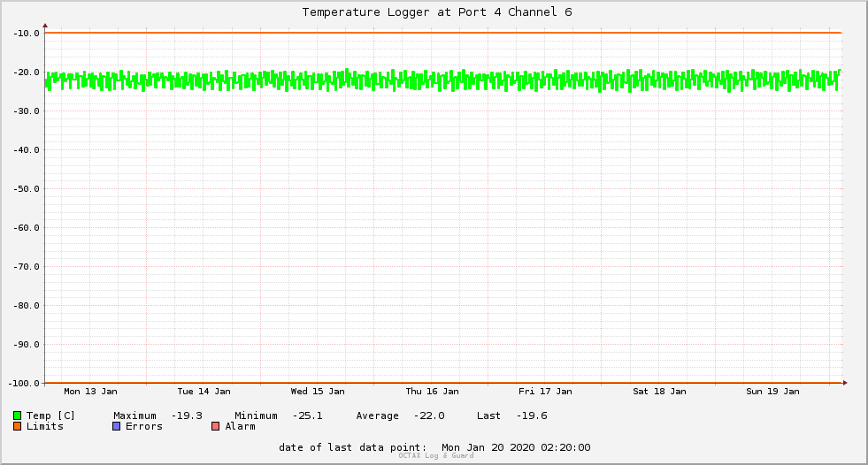Click the -20.0 y-axis label
Viewport: 868px width, 465px height.
pos(26,72)
